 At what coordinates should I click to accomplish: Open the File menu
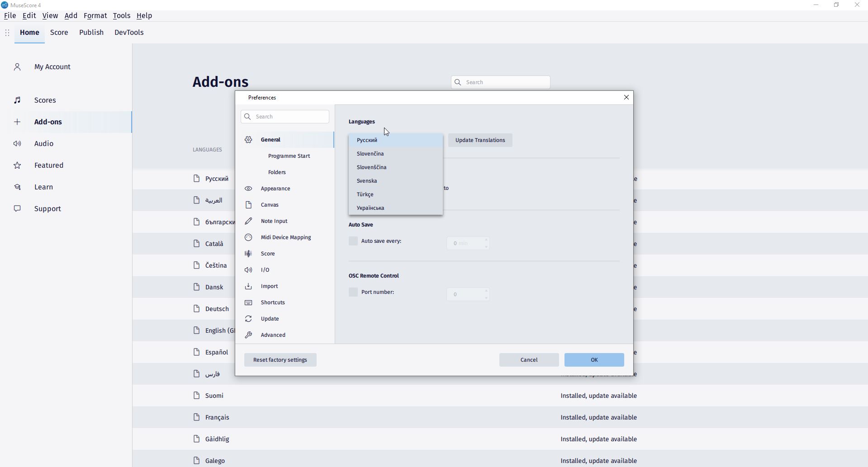[x=10, y=16]
